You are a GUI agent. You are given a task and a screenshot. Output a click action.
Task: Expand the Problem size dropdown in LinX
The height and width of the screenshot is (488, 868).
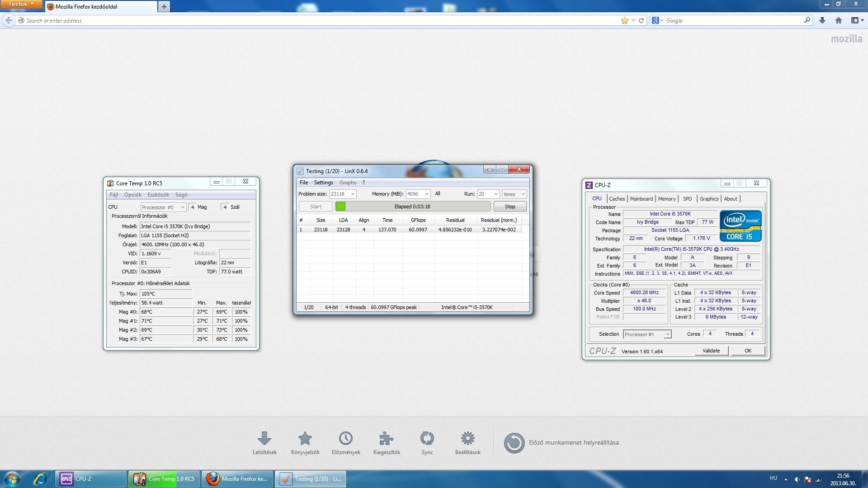353,194
